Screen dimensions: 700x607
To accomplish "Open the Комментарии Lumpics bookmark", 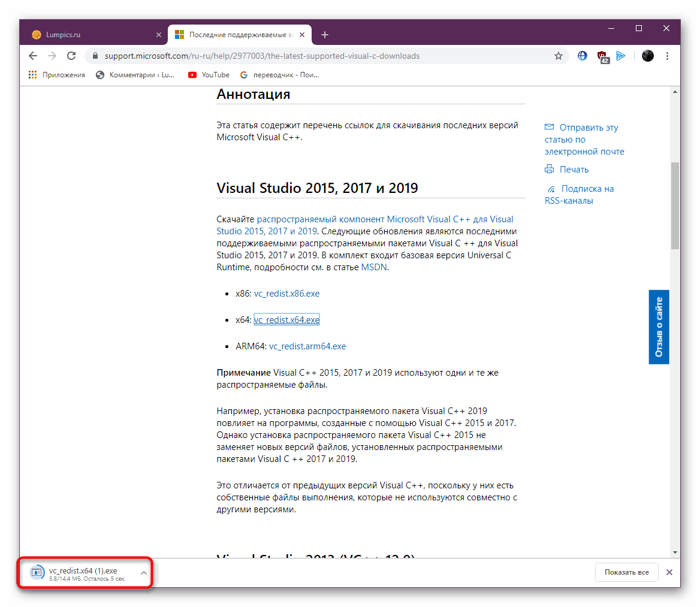I will pyautogui.click(x=135, y=75).
